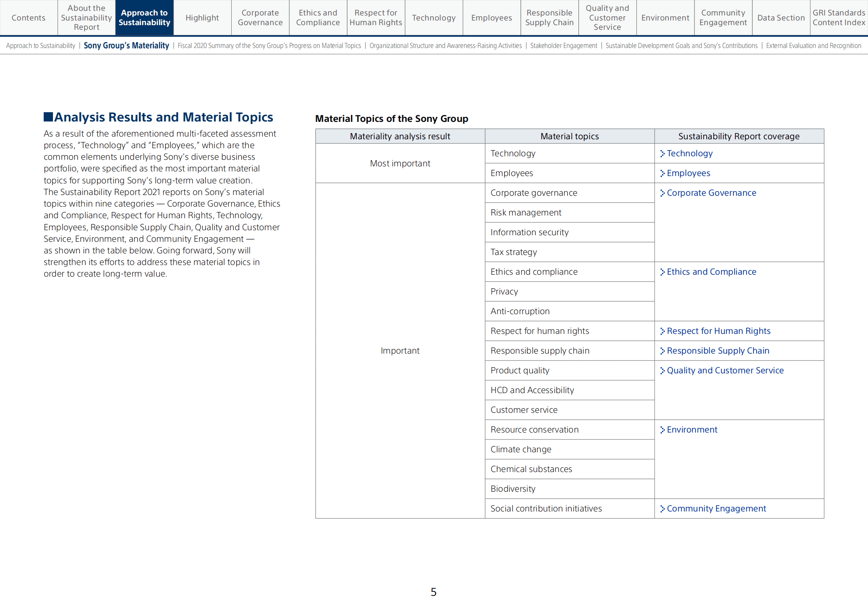Viewport: 868px width, 614px height.
Task: Select Organizational Structure and Awareness-Raising Activities link
Action: click(445, 46)
